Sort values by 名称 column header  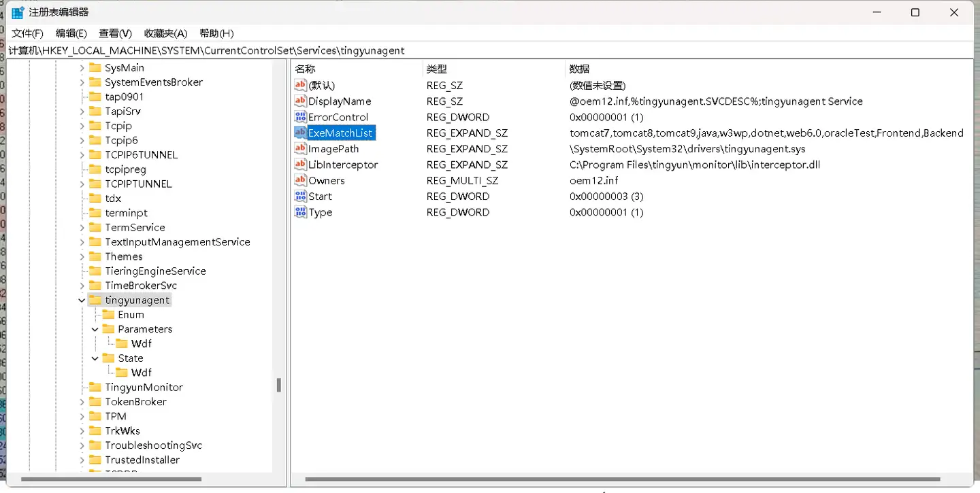[x=305, y=69]
